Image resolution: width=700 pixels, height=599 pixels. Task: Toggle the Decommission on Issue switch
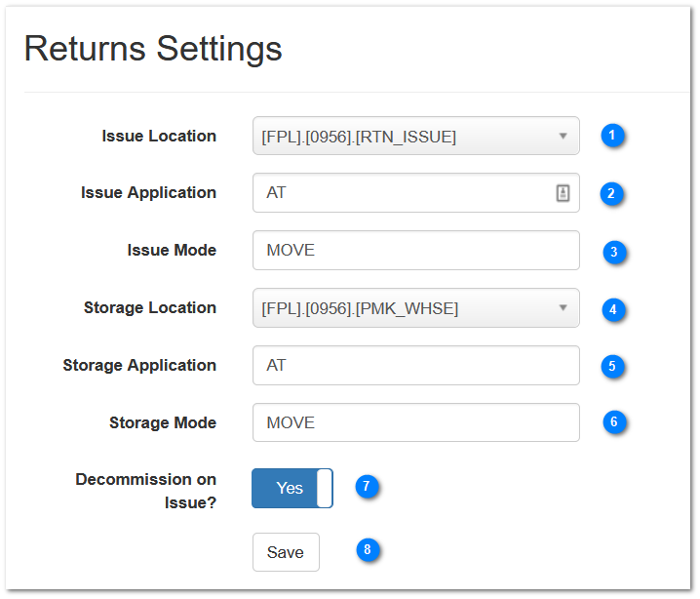click(292, 488)
